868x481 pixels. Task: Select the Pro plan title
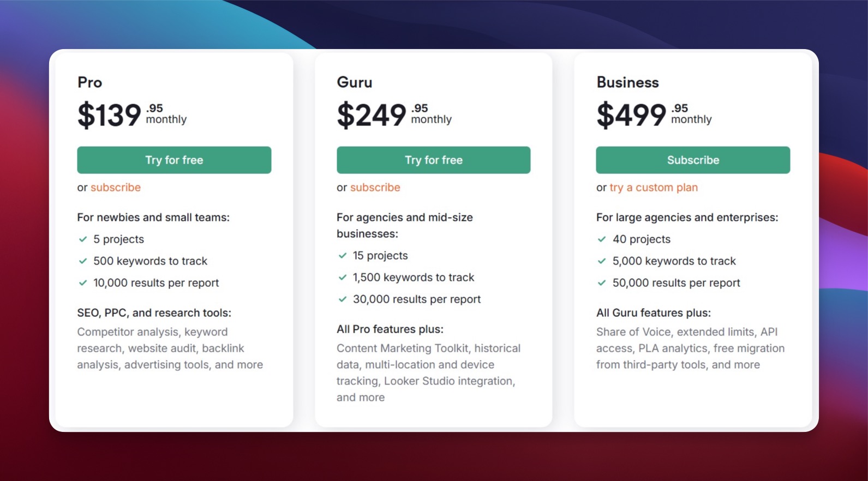click(89, 82)
